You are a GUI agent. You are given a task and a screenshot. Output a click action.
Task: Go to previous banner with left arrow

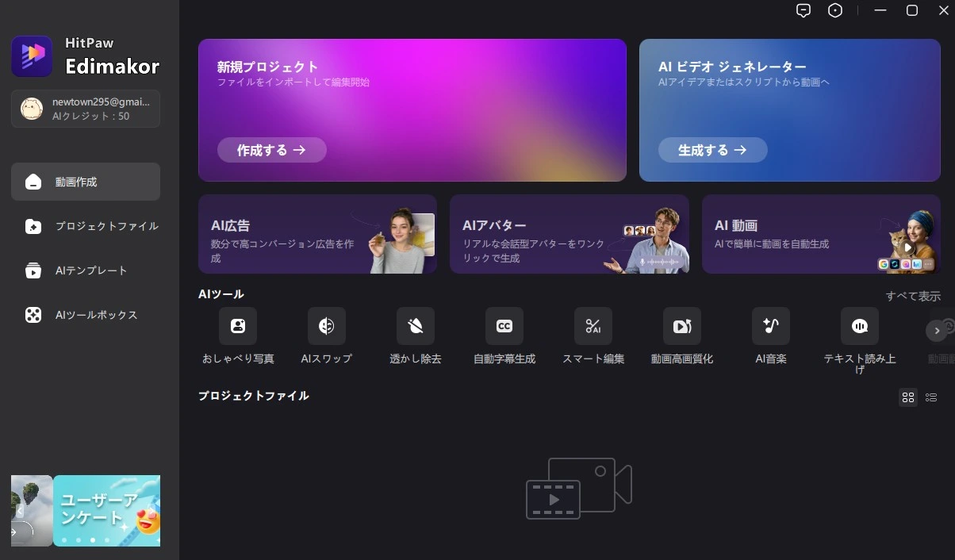[x=20, y=512]
